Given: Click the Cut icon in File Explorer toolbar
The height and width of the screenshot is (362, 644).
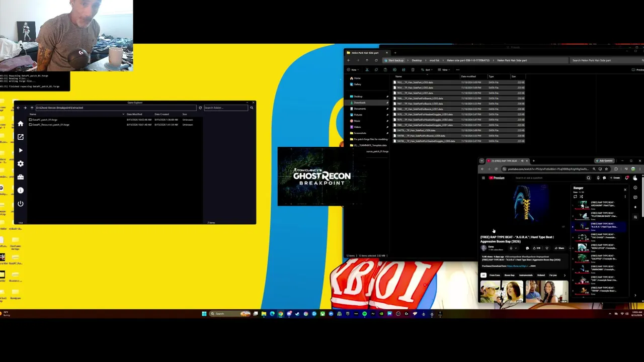Looking at the screenshot, I should pyautogui.click(x=367, y=70).
